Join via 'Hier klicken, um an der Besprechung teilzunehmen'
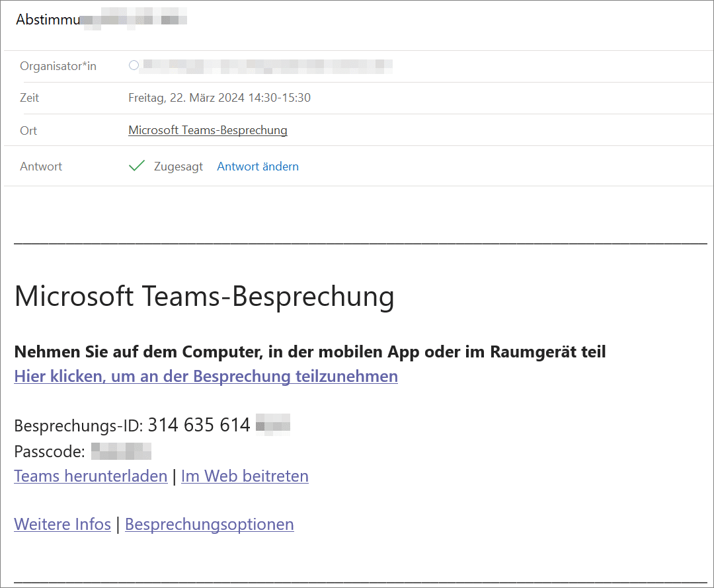 (206, 377)
